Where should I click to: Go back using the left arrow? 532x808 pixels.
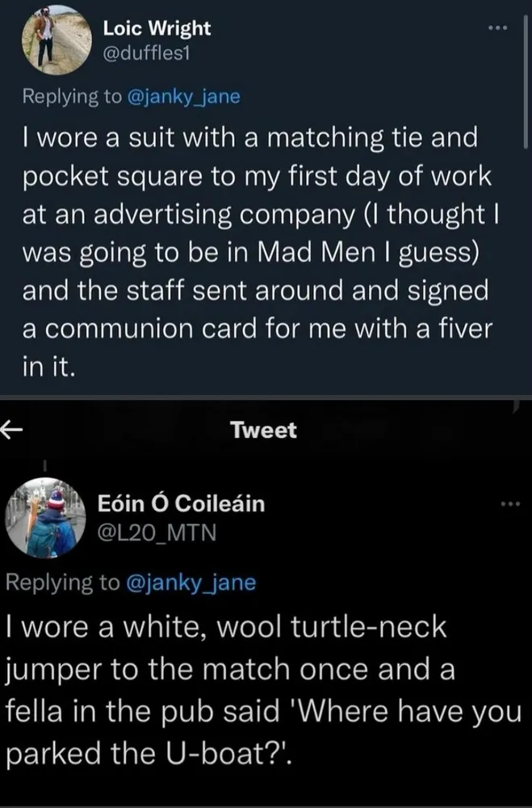click(10, 430)
